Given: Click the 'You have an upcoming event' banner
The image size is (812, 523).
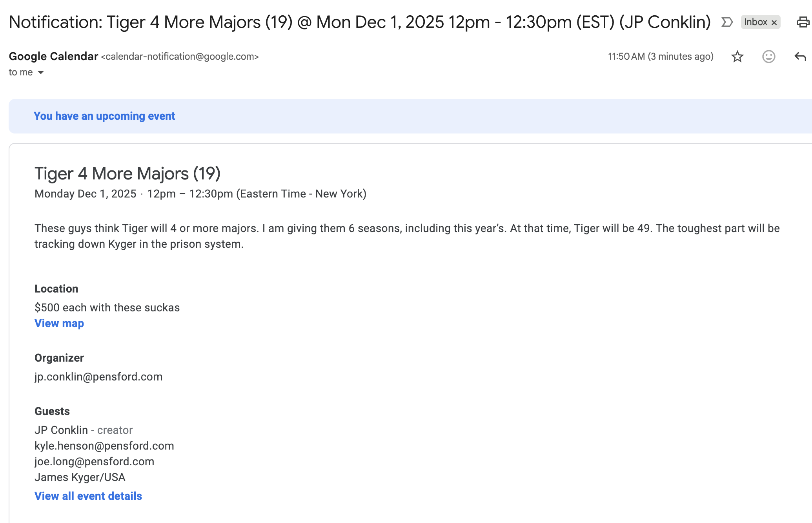Looking at the screenshot, I should pyautogui.click(x=104, y=116).
